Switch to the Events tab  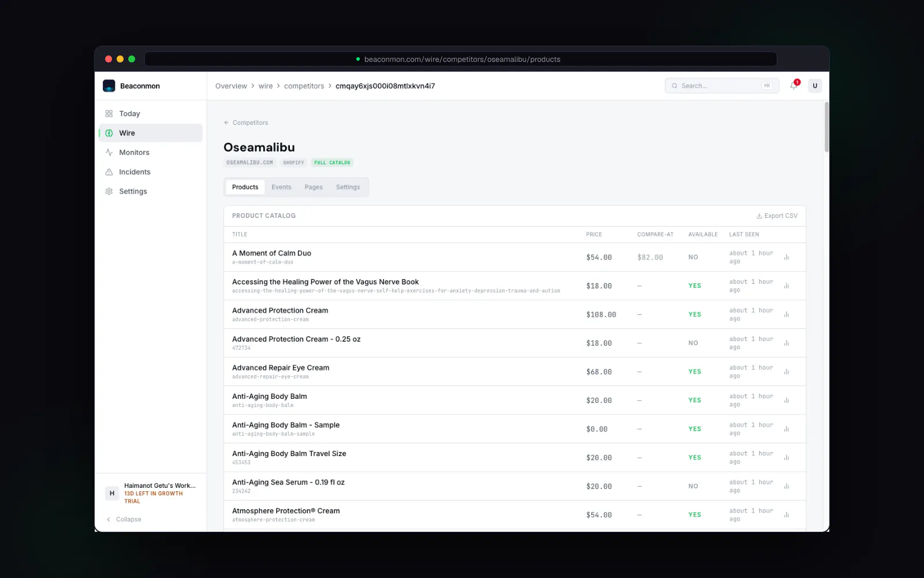(x=281, y=187)
